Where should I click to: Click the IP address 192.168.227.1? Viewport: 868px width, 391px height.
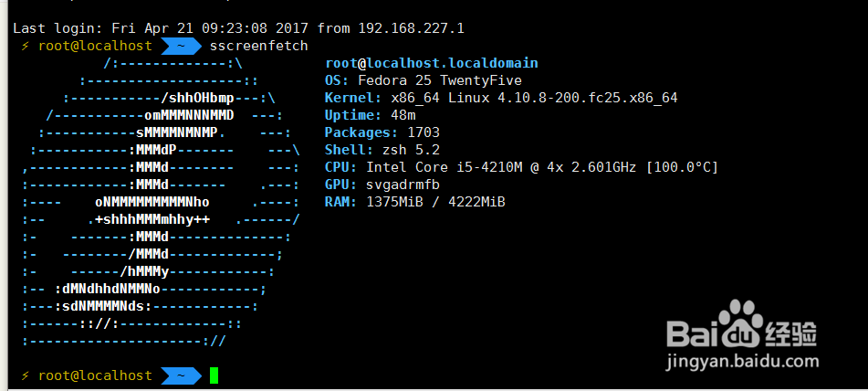click(402, 28)
